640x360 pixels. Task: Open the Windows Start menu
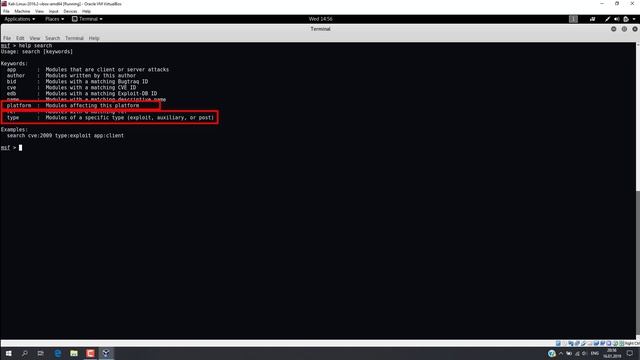[x=8, y=353]
